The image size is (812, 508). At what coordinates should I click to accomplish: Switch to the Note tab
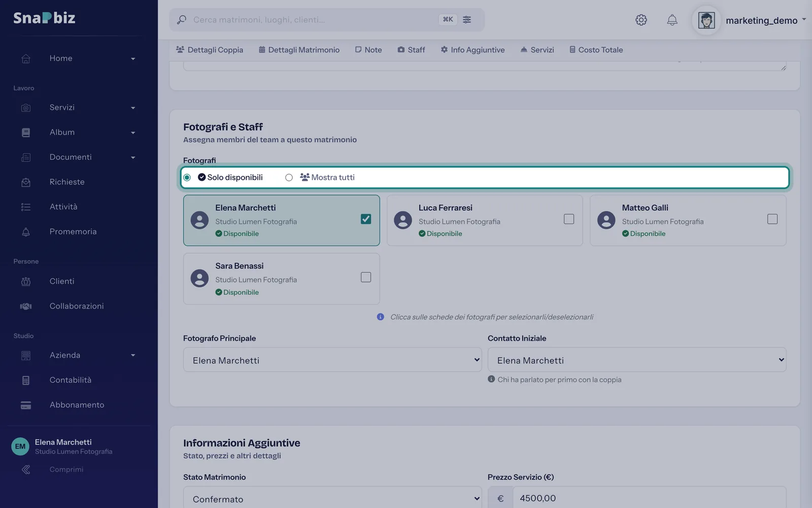point(368,50)
